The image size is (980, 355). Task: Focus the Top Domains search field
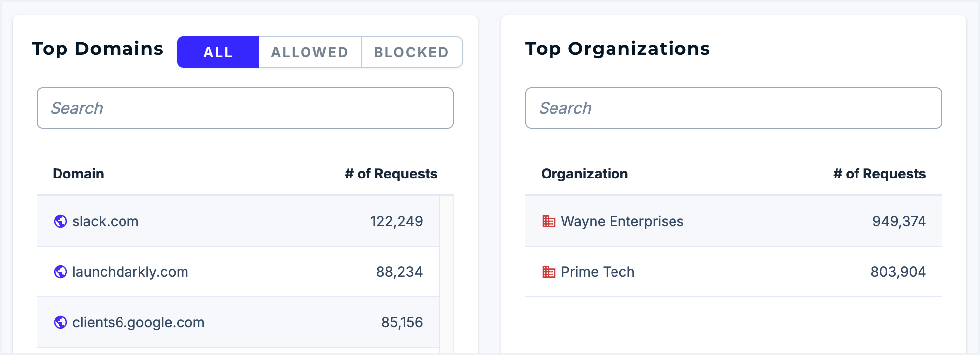click(x=245, y=108)
